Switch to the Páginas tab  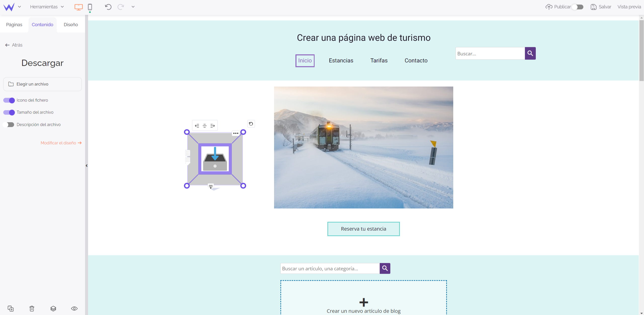point(14,25)
